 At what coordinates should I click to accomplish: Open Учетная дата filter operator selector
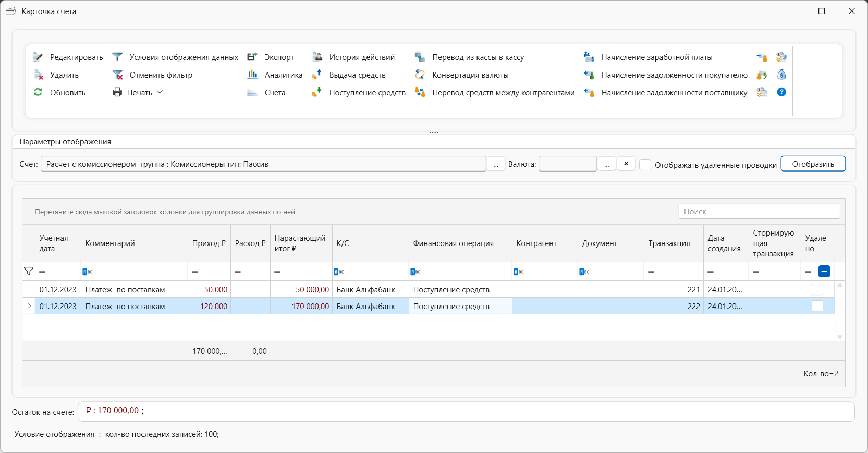42,272
